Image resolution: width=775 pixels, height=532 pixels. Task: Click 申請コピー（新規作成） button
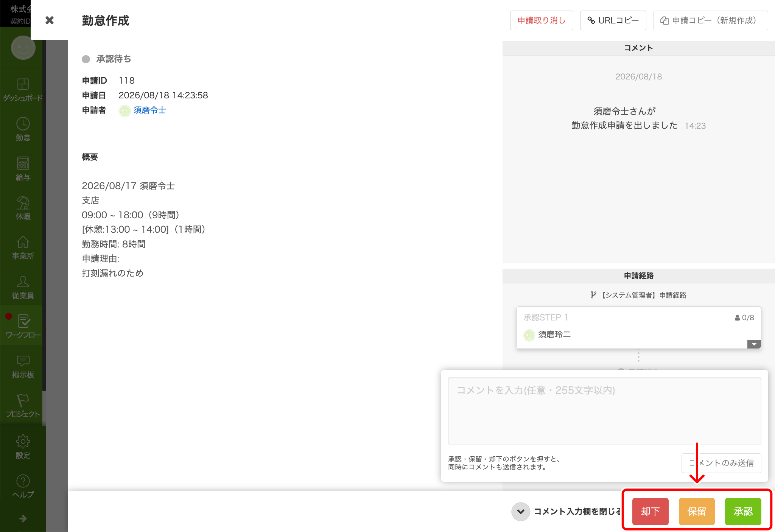pyautogui.click(x=710, y=20)
